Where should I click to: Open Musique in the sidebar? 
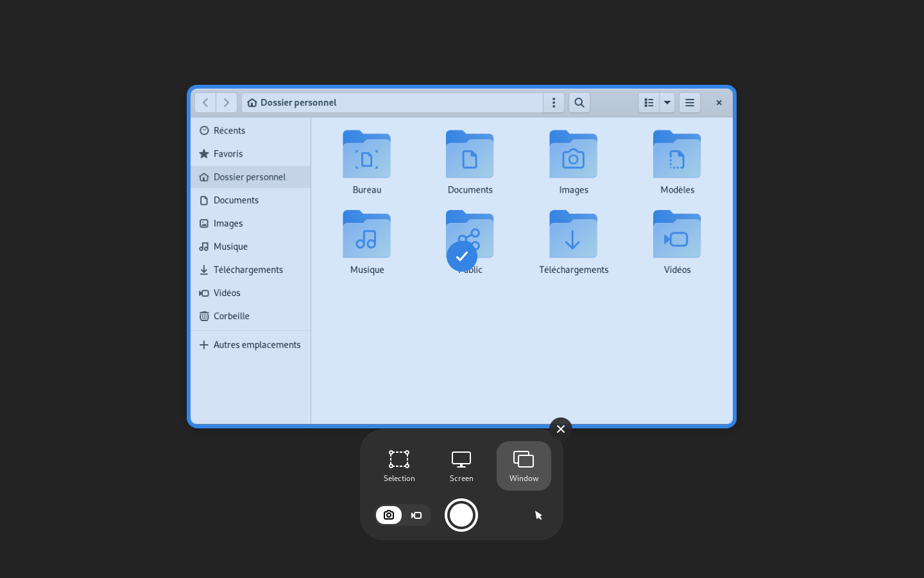click(x=251, y=246)
